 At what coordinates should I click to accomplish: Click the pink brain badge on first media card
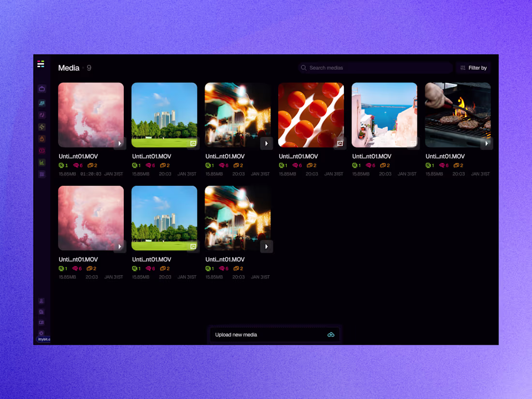[76, 165]
